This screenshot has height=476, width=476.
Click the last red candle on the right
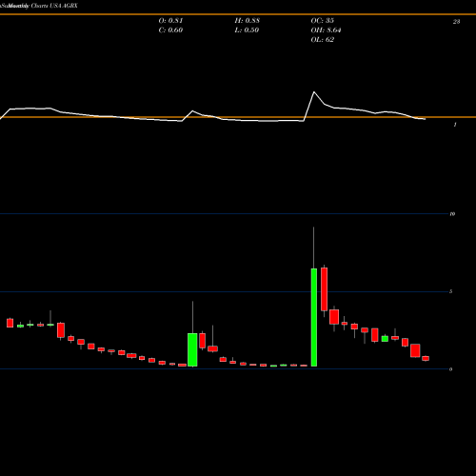(426, 358)
